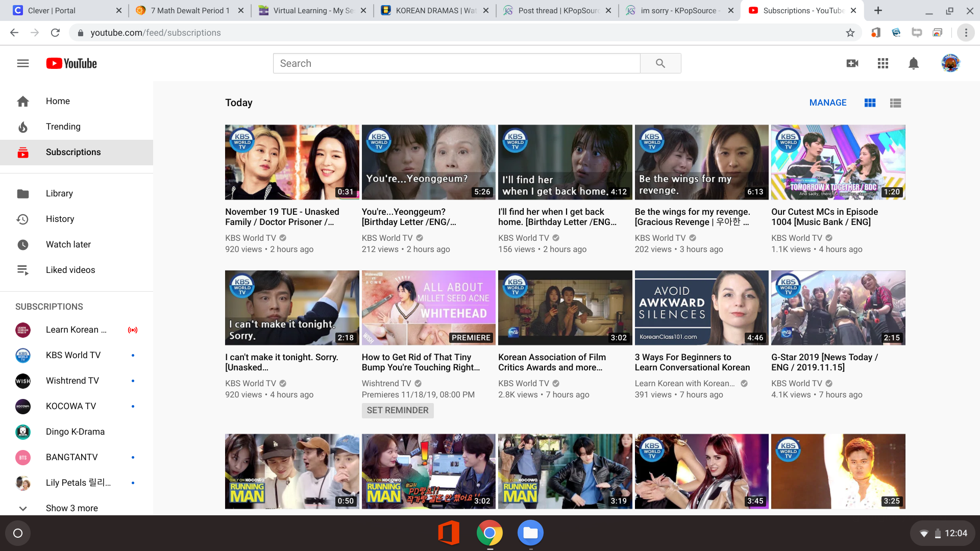Open 'I can't make it tonight. Sorry.' title

[282, 362]
